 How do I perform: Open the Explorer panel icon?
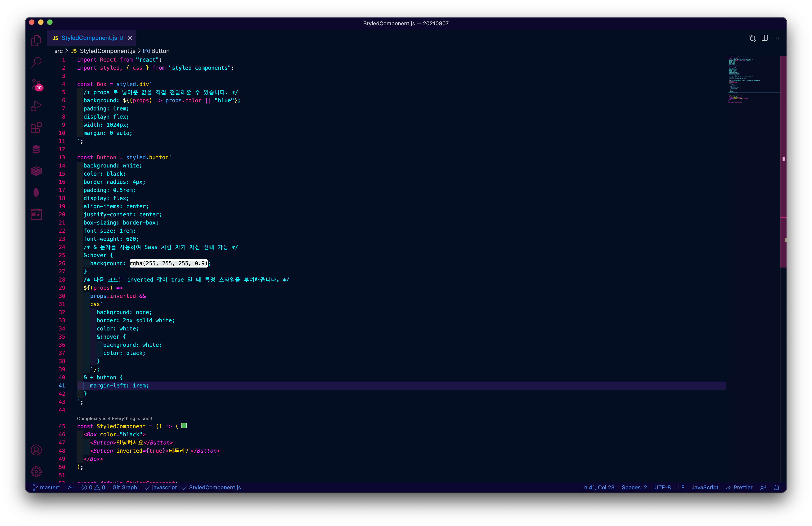[x=36, y=41]
